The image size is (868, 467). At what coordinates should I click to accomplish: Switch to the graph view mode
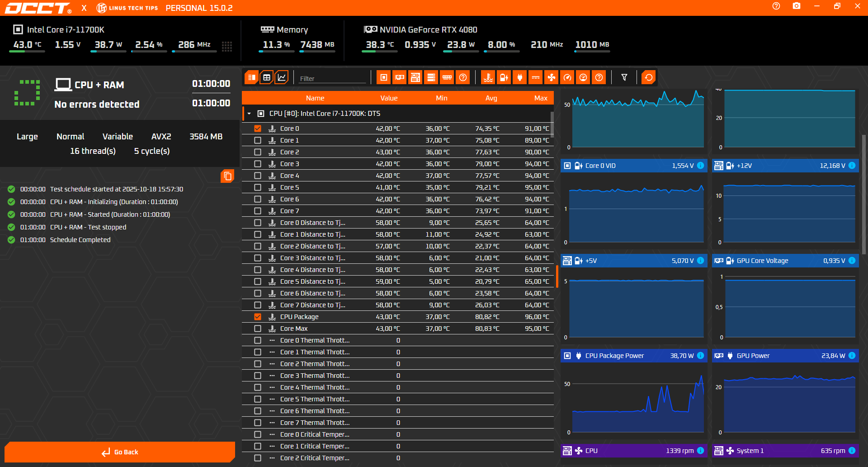282,77
